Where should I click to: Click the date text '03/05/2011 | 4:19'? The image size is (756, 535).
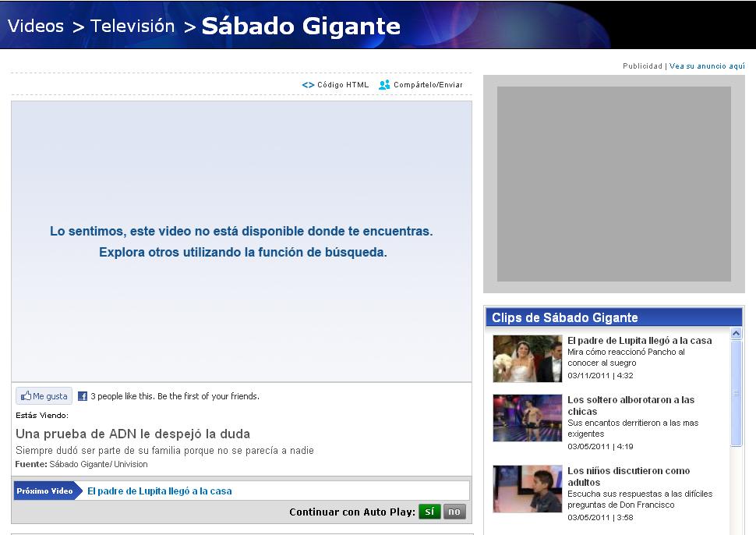600,447
